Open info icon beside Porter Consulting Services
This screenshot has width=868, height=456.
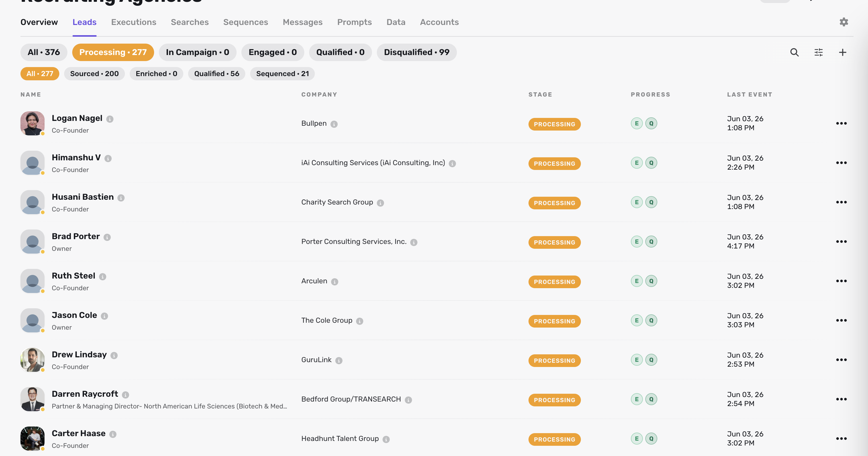414,242
